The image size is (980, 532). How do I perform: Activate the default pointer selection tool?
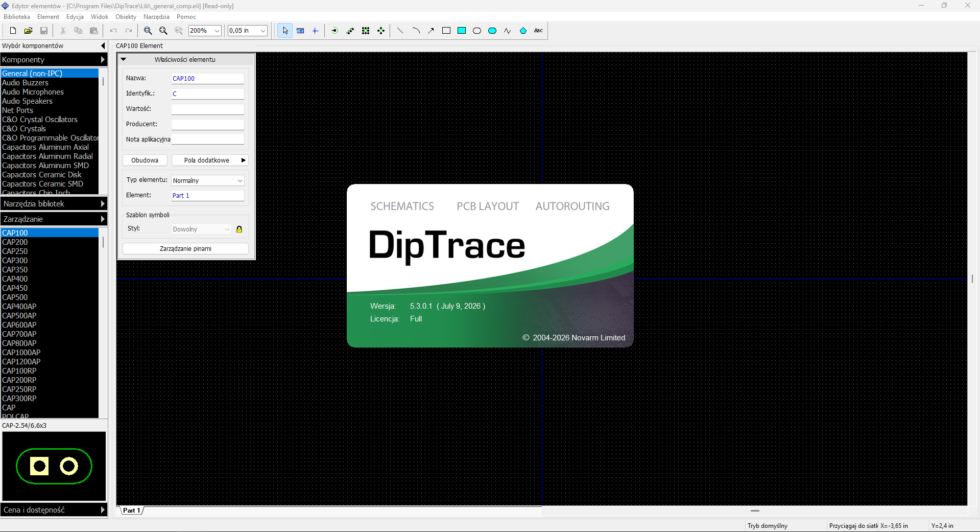(x=285, y=31)
